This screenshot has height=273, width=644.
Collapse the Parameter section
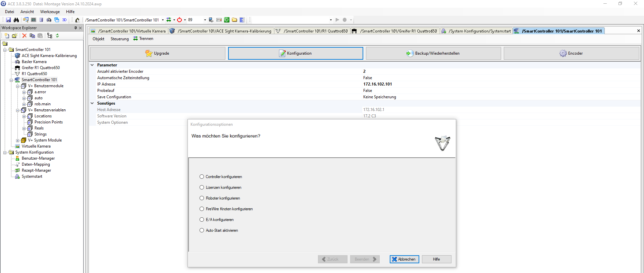point(92,65)
